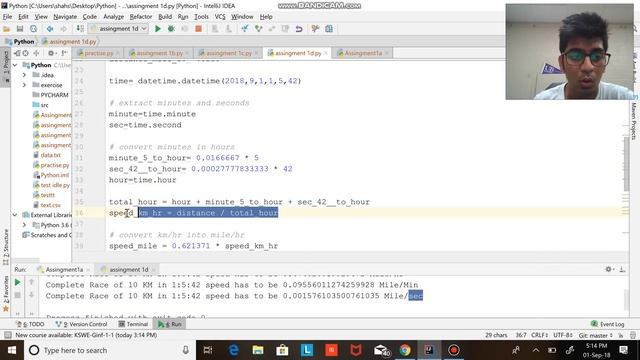The height and width of the screenshot is (360, 640).
Task: Navigate back with the left arrow icon
Action: [x=50, y=29]
